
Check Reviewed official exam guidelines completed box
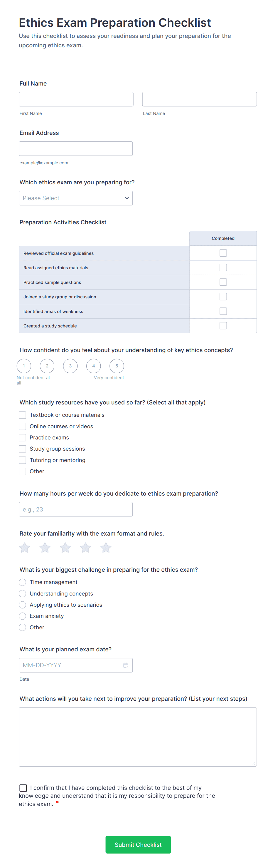click(223, 253)
